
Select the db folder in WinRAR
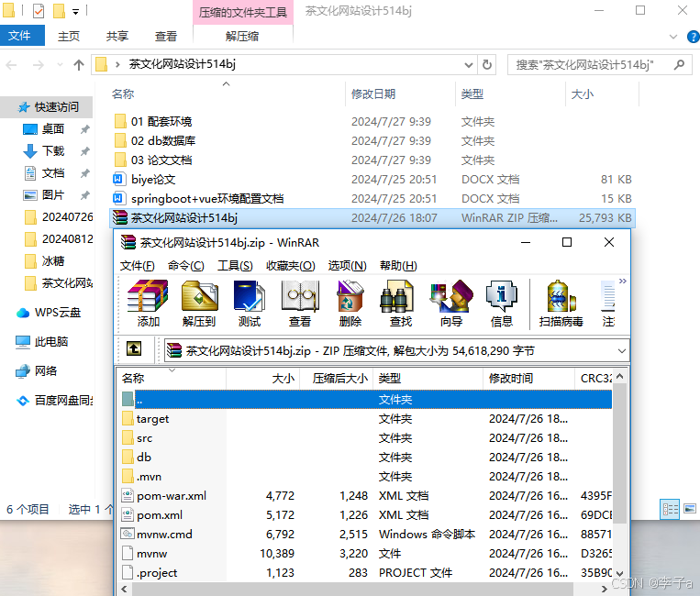coord(144,458)
